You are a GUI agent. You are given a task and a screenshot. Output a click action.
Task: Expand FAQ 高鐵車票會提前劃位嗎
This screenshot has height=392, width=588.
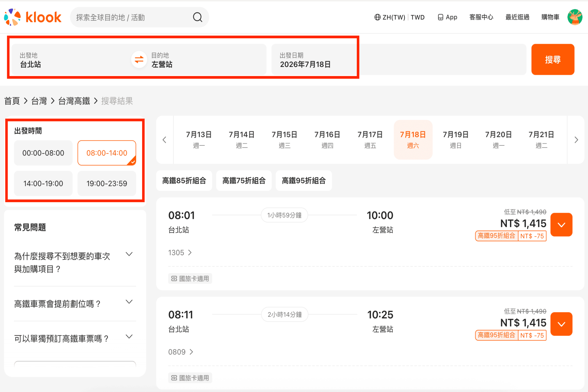pos(75,304)
